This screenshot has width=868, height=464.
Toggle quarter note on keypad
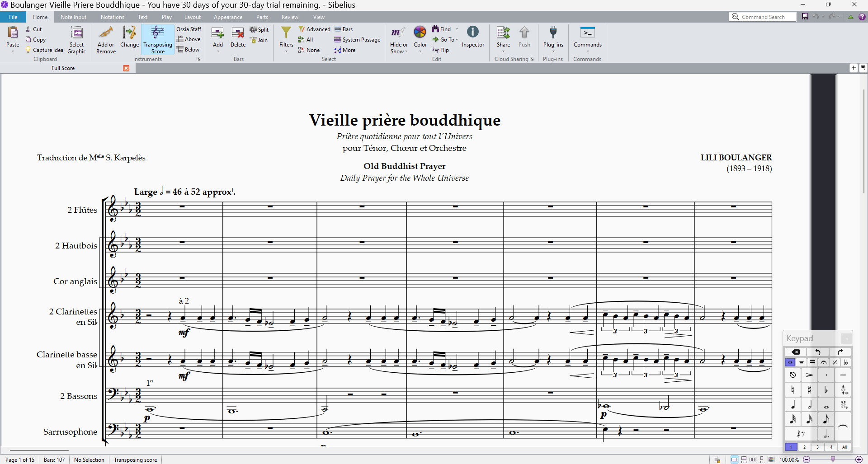793,405
